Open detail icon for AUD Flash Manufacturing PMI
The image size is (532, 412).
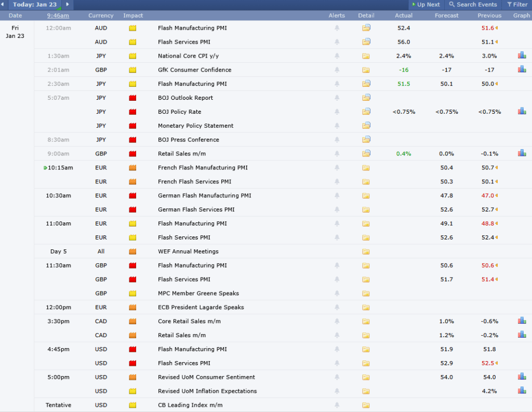point(366,28)
